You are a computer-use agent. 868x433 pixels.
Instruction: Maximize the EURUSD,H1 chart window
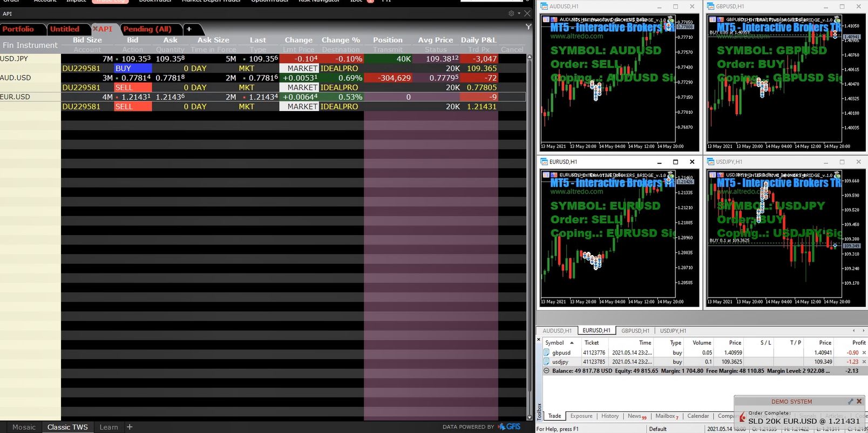click(x=675, y=162)
